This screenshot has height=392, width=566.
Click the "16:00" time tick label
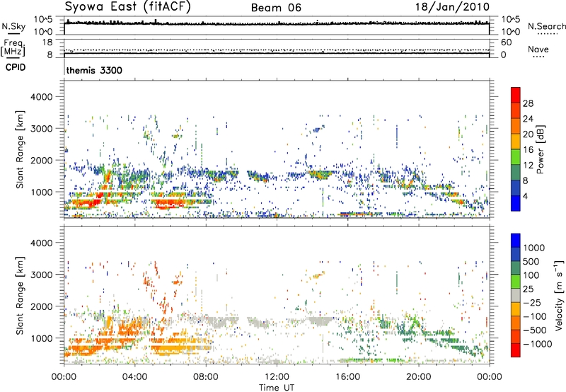coord(347,377)
